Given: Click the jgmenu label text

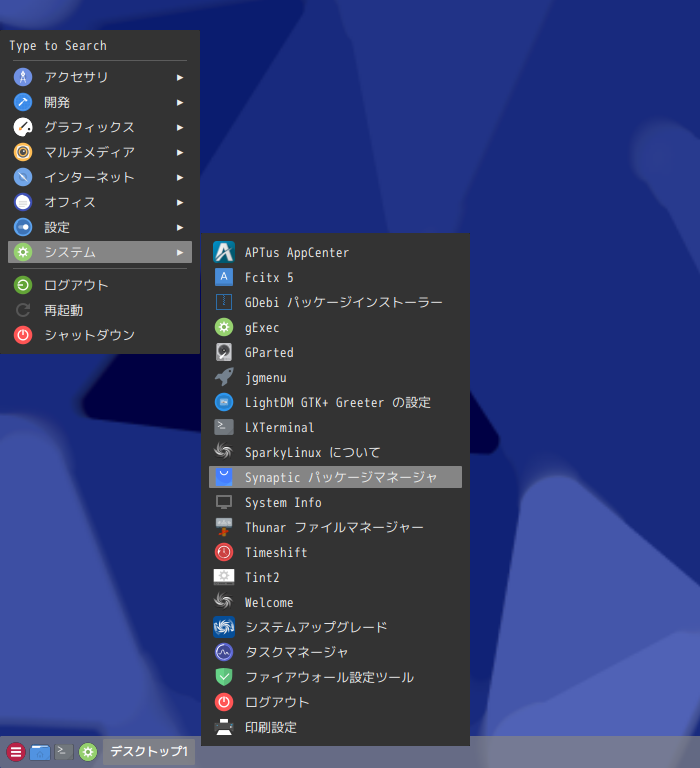Looking at the screenshot, I should coord(266,378).
